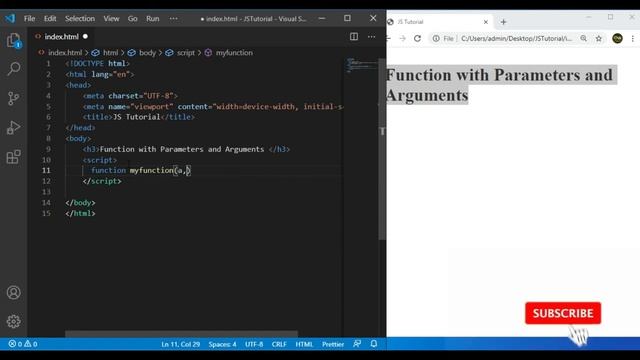The height and width of the screenshot is (360, 640).
Task: Open notifications bell in status bar
Action: click(374, 344)
